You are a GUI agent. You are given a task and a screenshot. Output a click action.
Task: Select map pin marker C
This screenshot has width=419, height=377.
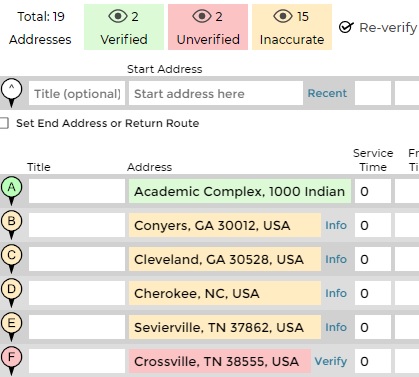tap(11, 259)
